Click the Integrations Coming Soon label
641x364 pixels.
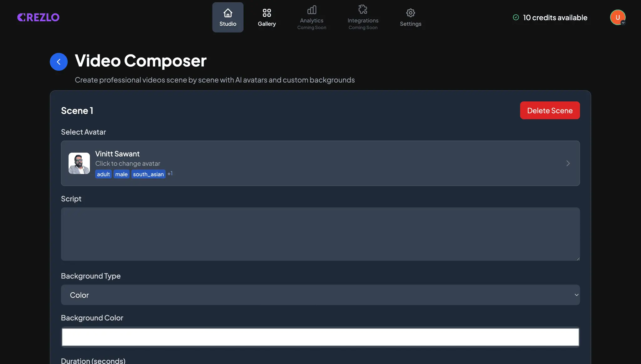[363, 28]
